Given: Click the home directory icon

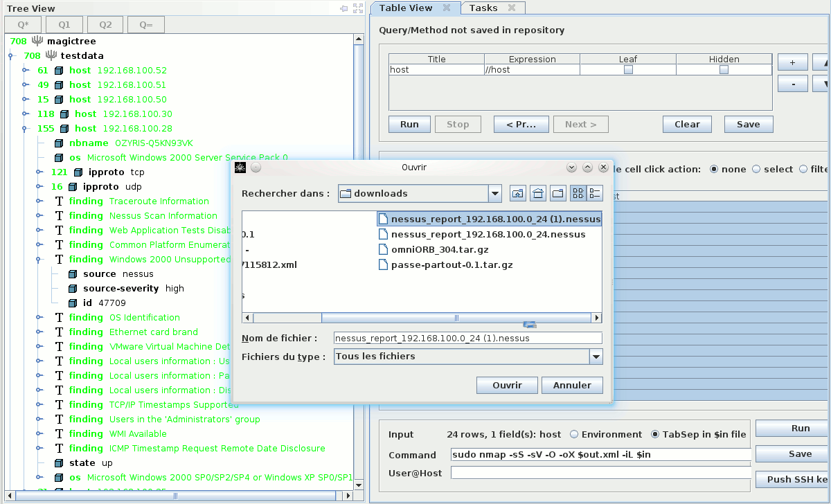Looking at the screenshot, I should pos(537,194).
